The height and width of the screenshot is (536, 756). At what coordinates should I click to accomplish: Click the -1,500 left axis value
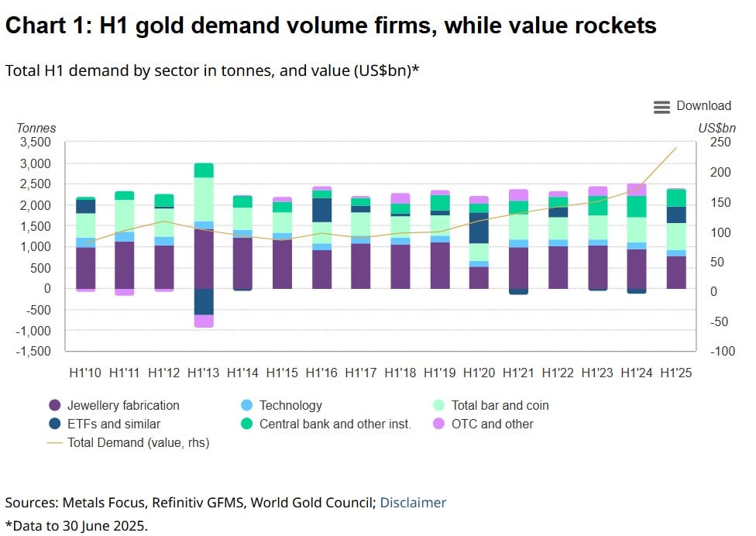[33, 351]
